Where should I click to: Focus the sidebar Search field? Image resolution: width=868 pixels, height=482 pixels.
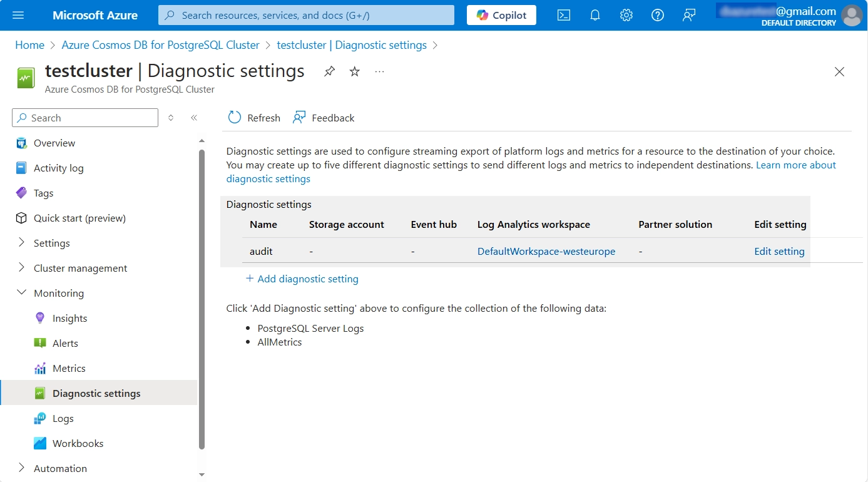(x=85, y=118)
